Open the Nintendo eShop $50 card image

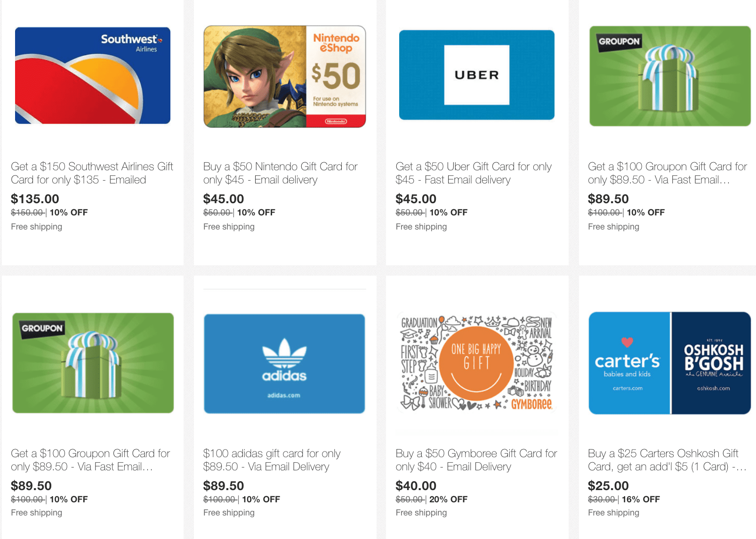[285, 77]
